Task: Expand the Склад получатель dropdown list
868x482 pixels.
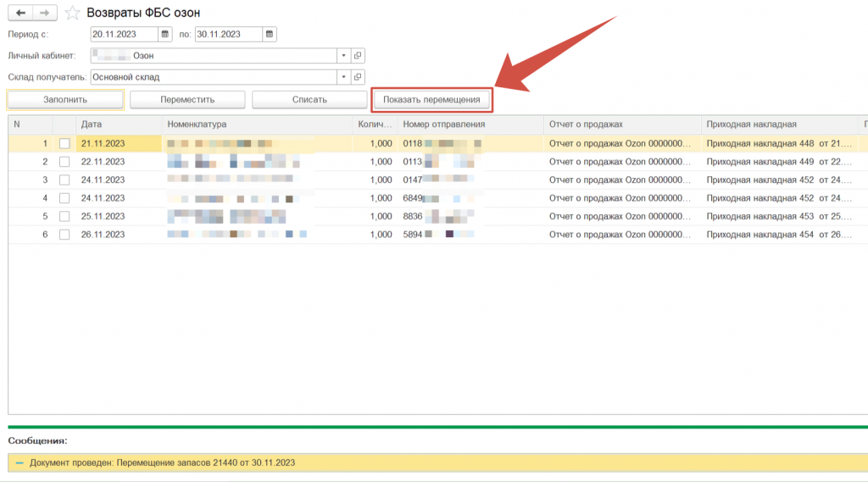Action: [343, 77]
